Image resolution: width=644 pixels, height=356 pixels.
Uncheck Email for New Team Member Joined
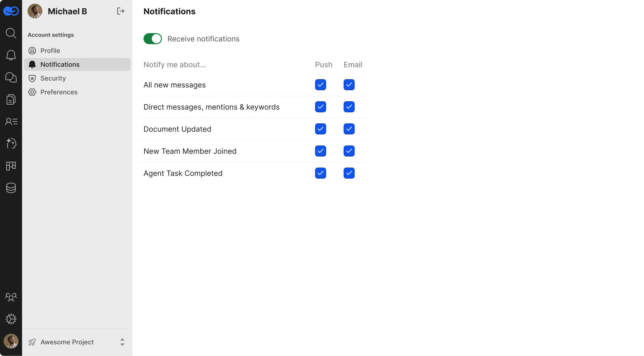[x=349, y=151]
